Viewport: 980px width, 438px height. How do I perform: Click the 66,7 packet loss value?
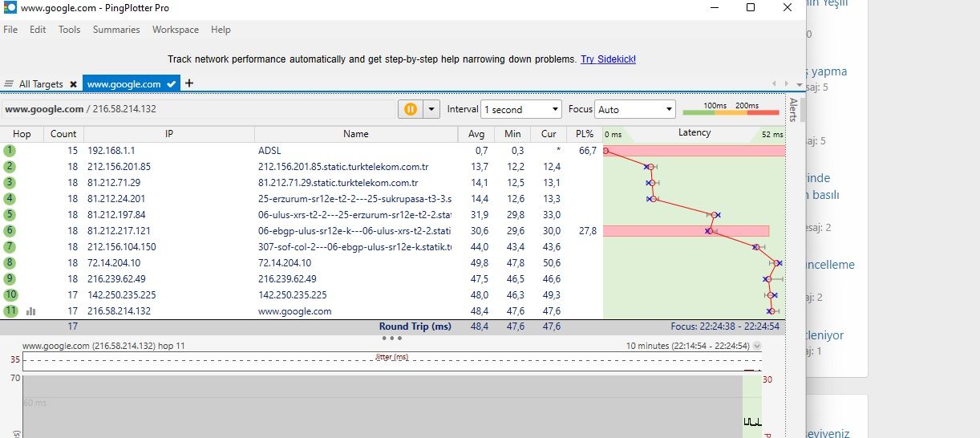tap(588, 151)
